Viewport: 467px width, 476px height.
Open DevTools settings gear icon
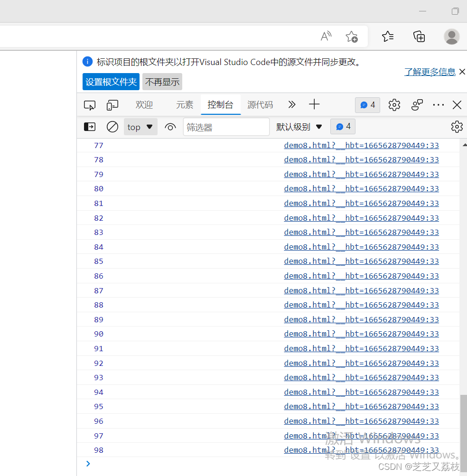[394, 105]
